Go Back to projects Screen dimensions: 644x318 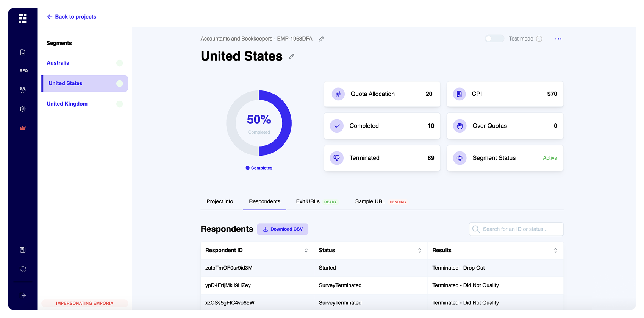[72, 17]
